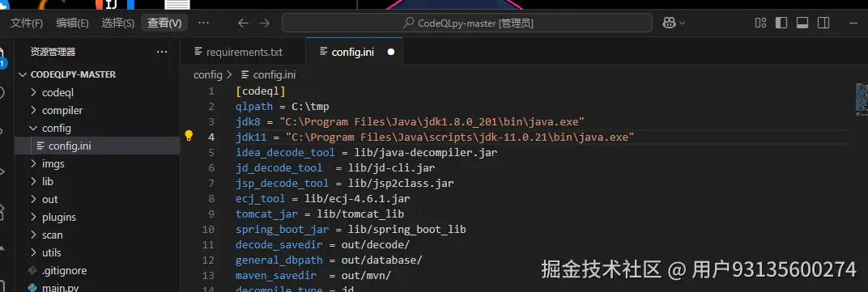Show more menus via the ellipsis
This screenshot has height=292, width=868.
pyautogui.click(x=203, y=23)
